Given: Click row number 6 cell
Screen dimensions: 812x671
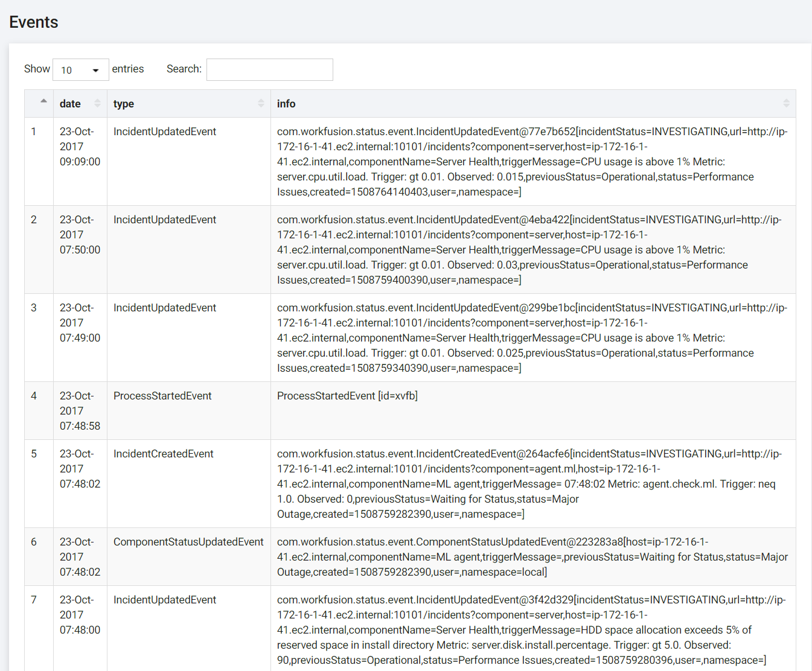Looking at the screenshot, I should tap(39, 557).
